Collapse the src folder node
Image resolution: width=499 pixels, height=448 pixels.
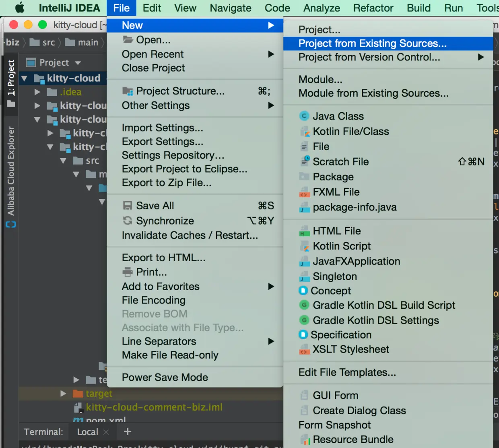pyautogui.click(x=63, y=161)
